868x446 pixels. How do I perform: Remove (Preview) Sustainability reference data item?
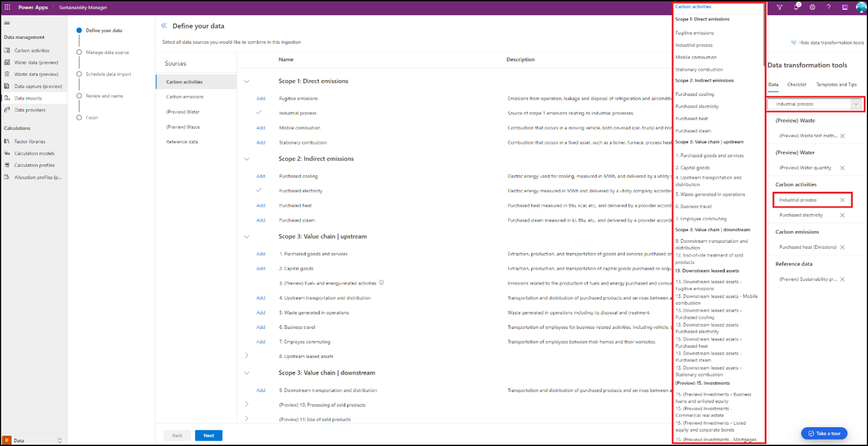pyautogui.click(x=842, y=280)
